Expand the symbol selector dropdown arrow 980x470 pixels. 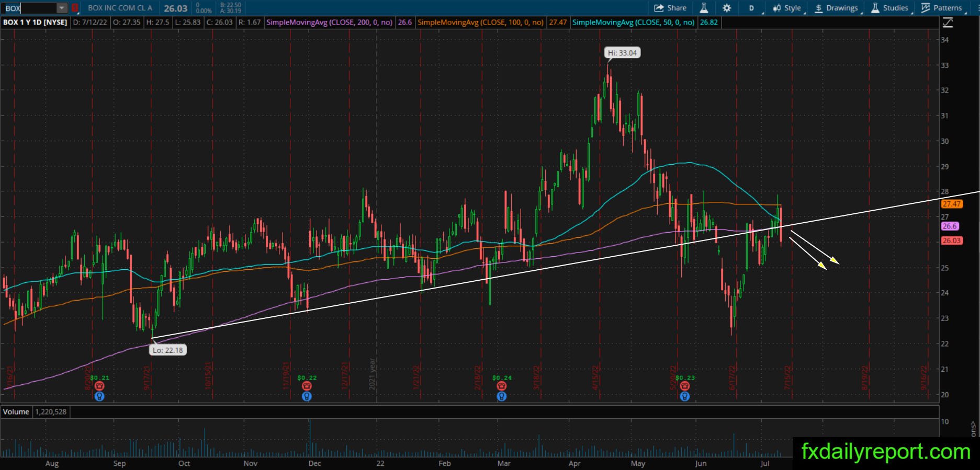62,8
